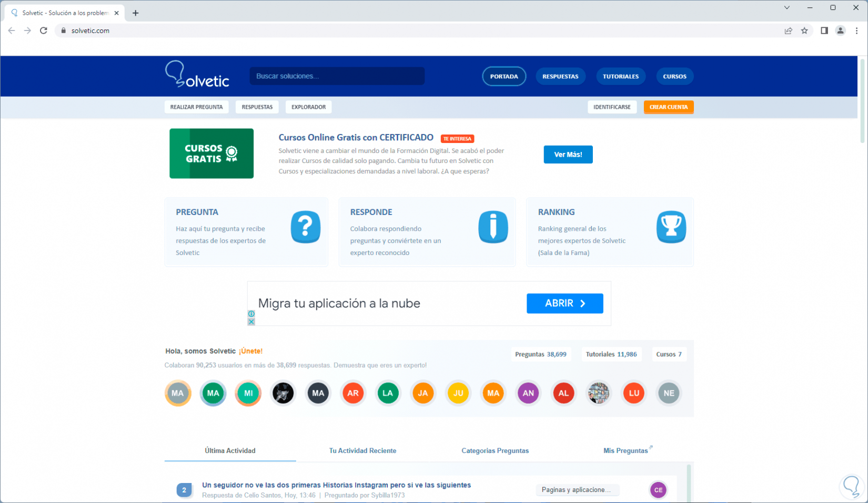Click the PREGUNTA question mark icon
868x503 pixels.
click(x=306, y=227)
